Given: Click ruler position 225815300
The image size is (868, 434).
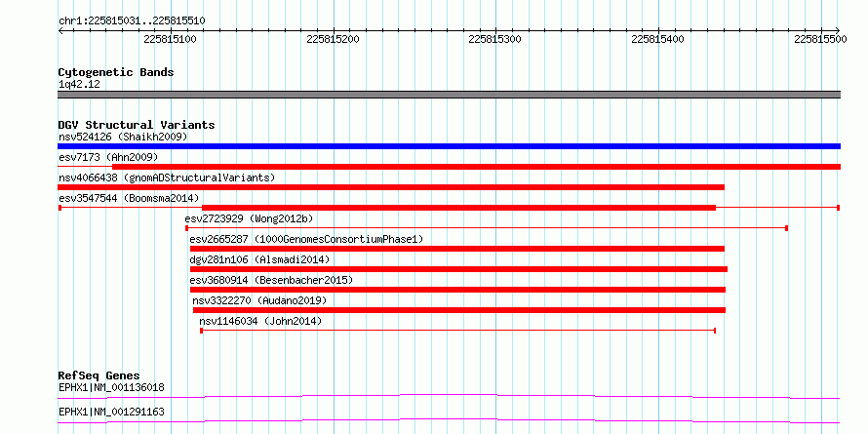Looking at the screenshot, I should click(495, 39).
